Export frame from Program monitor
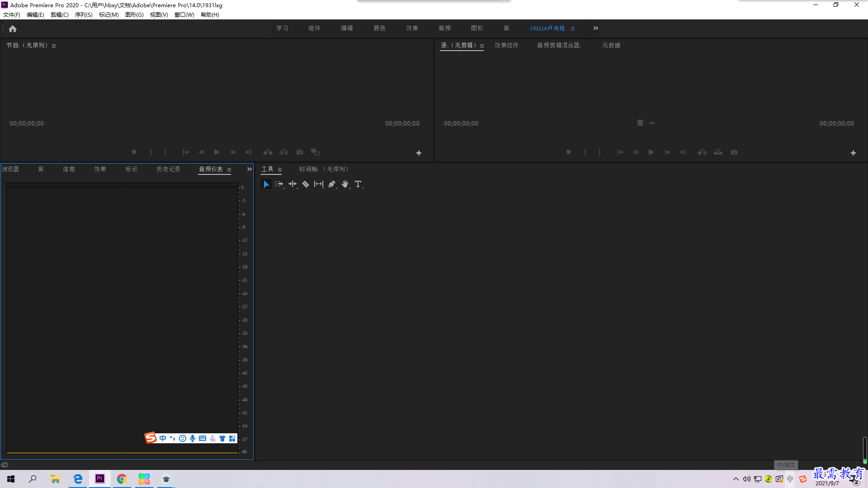 (x=300, y=152)
